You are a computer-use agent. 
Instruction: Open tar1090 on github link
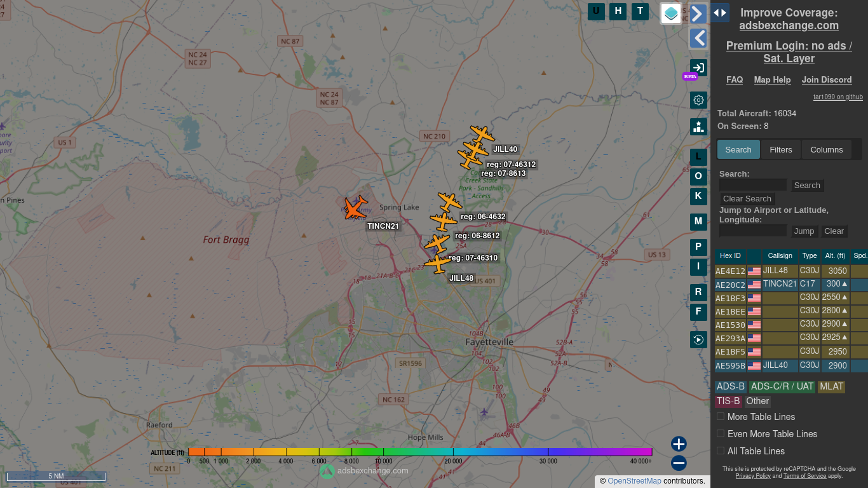tap(838, 97)
